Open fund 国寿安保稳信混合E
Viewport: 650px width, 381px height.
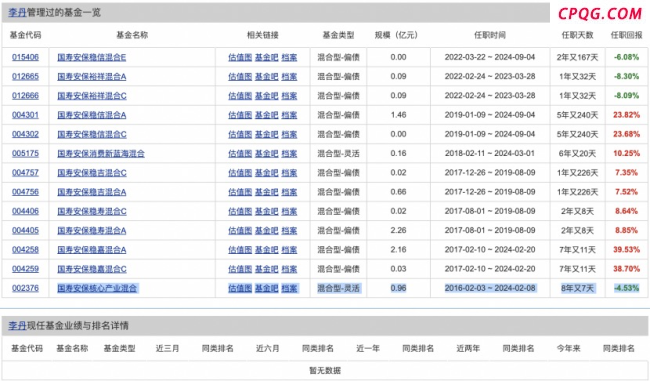[92, 57]
